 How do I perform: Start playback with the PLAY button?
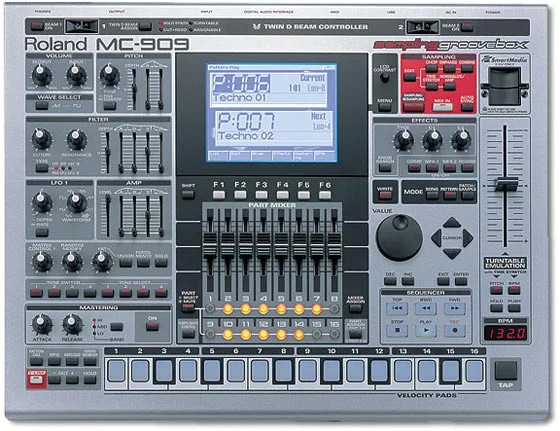pyautogui.click(x=425, y=330)
